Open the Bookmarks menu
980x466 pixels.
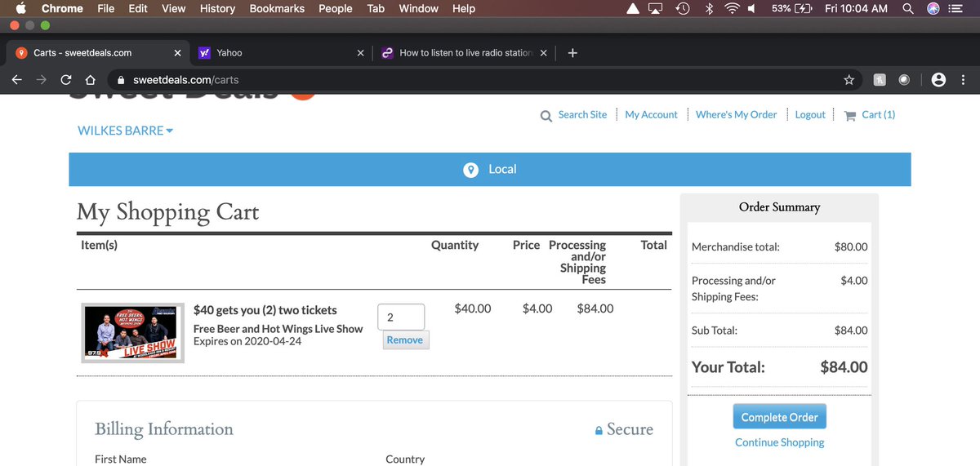click(277, 8)
